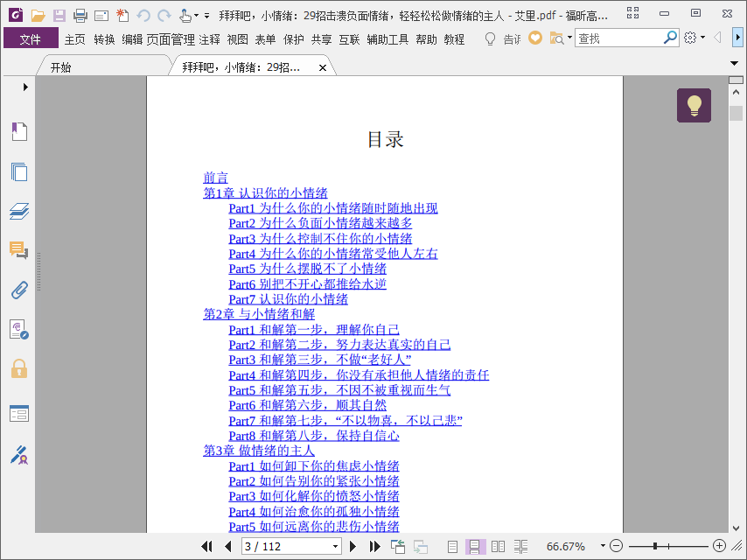Click the 查找 search input field

[x=618, y=38]
